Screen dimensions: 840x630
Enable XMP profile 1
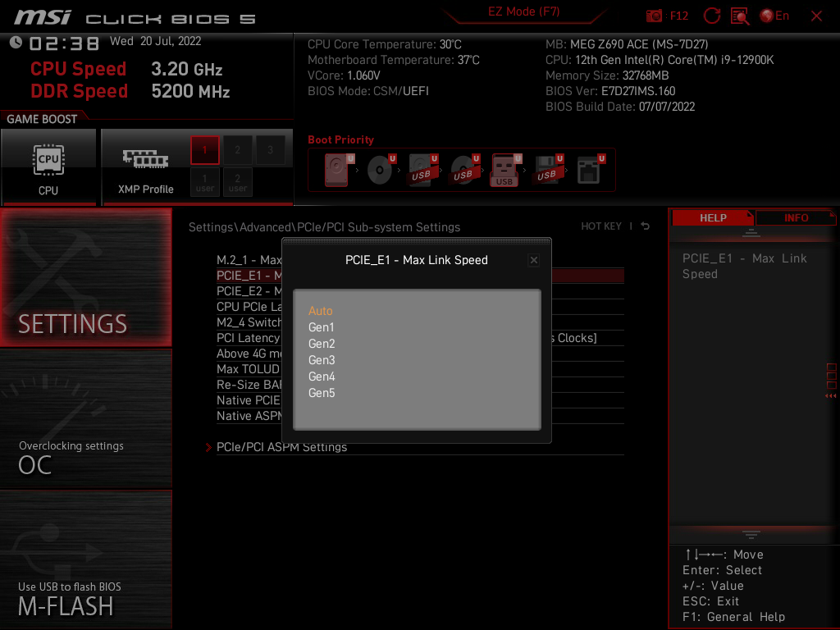tap(204, 150)
